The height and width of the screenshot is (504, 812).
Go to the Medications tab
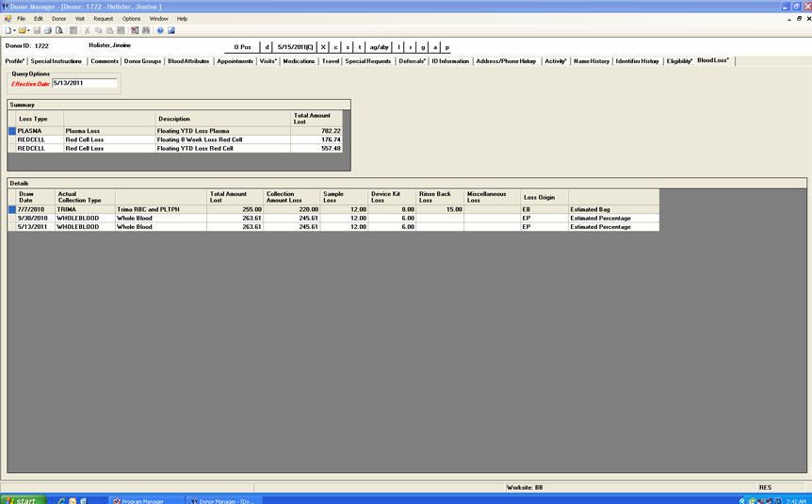pos(299,61)
